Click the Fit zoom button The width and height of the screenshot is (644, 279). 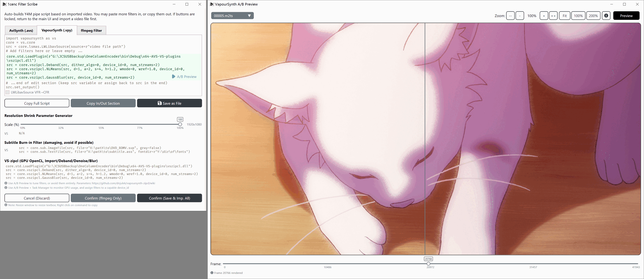(x=564, y=16)
